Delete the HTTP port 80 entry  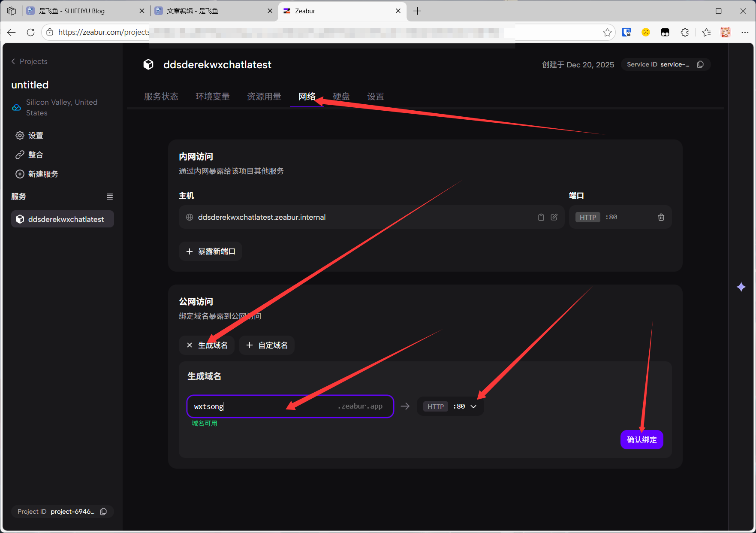(661, 217)
